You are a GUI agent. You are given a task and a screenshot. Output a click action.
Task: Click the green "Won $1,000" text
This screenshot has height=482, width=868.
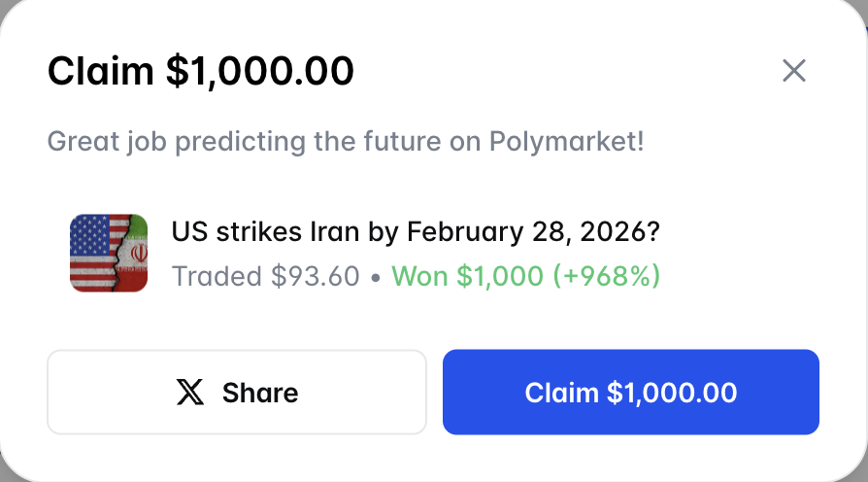[x=467, y=276]
